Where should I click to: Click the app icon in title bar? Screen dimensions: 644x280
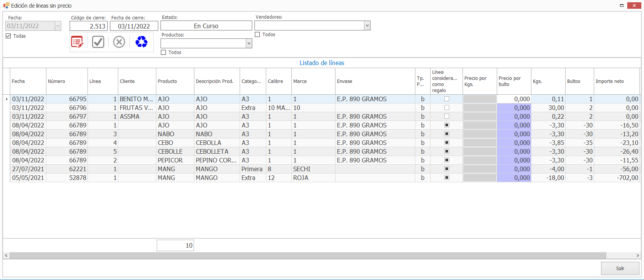click(6, 6)
